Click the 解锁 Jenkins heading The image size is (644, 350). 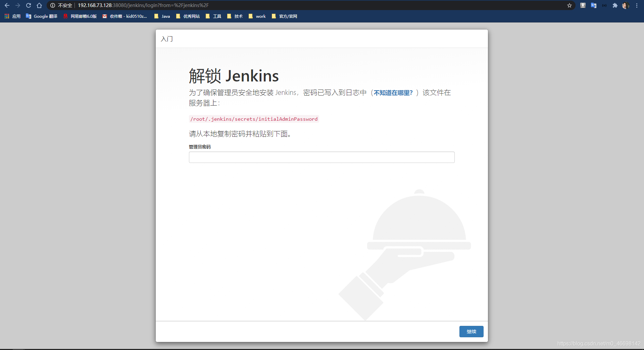234,76
